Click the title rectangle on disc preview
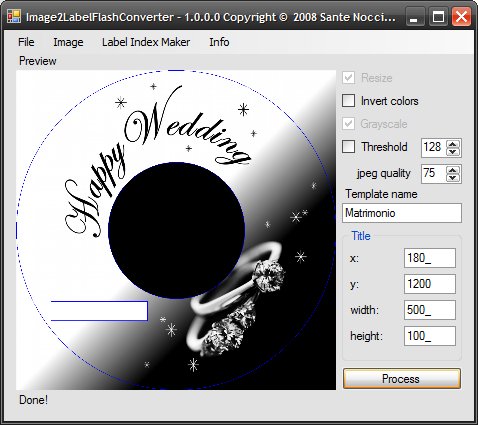 pyautogui.click(x=99, y=311)
